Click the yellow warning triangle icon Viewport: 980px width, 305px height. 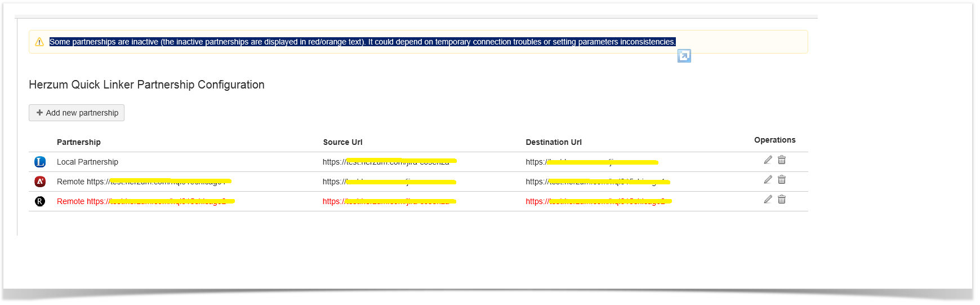39,42
